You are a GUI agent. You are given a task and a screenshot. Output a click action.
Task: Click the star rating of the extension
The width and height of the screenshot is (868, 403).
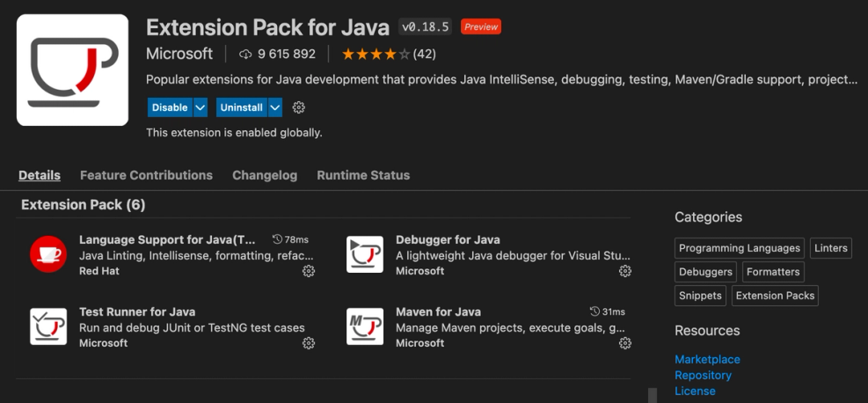(376, 54)
